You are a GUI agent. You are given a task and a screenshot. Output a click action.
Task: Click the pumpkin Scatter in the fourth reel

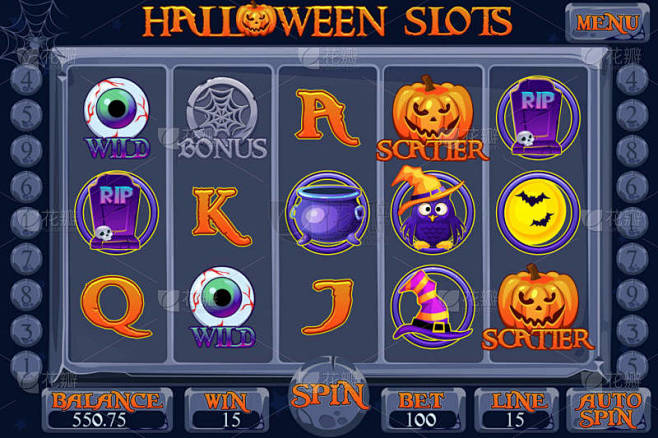click(433, 118)
